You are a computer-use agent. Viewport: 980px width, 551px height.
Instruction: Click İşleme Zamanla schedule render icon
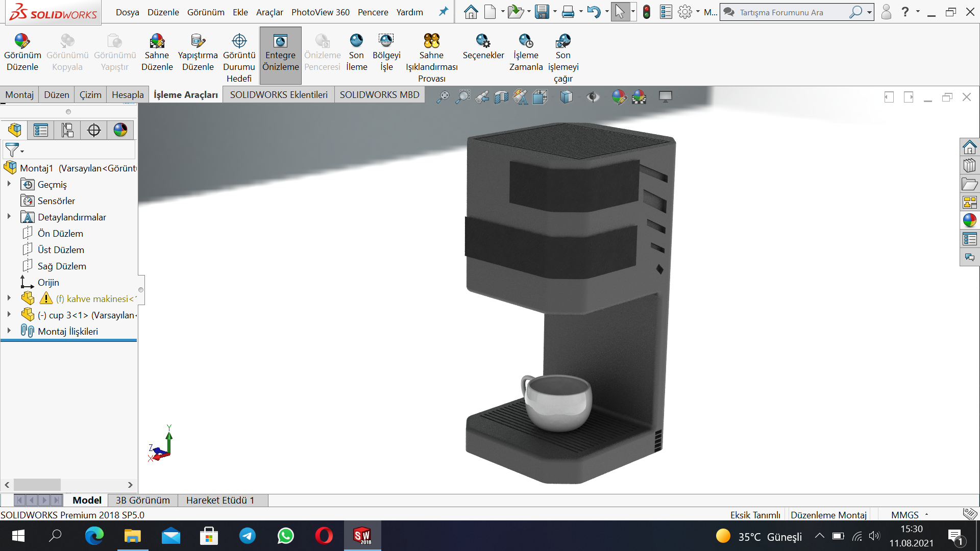(526, 41)
